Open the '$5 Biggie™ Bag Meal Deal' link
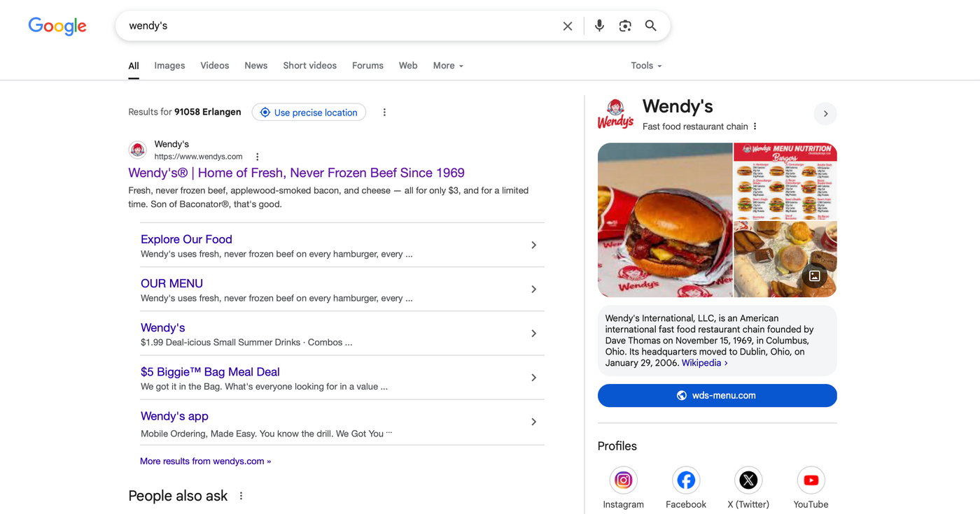 (210, 372)
